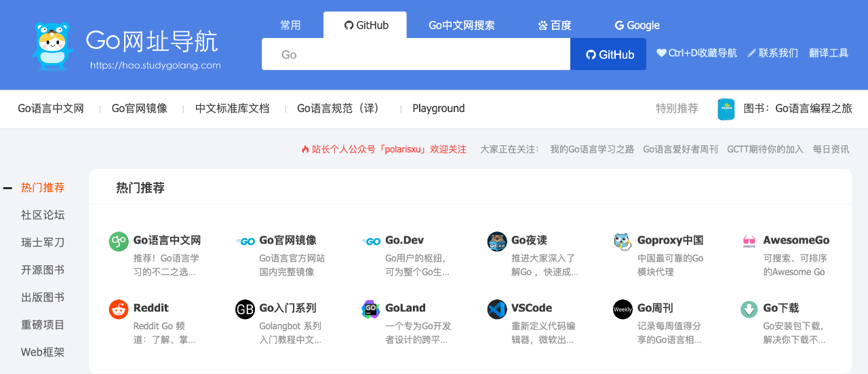Click the Reddit alien icon
The image size is (868, 374).
119,309
